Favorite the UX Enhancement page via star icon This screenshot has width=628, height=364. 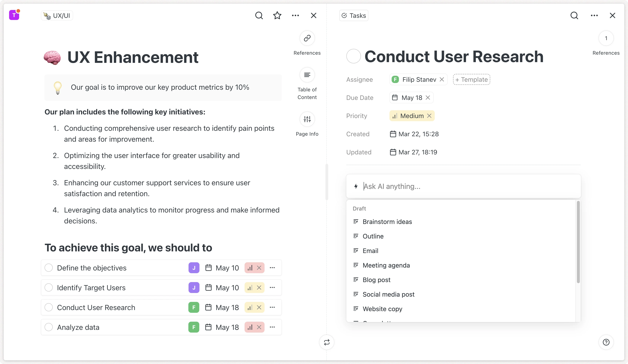point(277,15)
